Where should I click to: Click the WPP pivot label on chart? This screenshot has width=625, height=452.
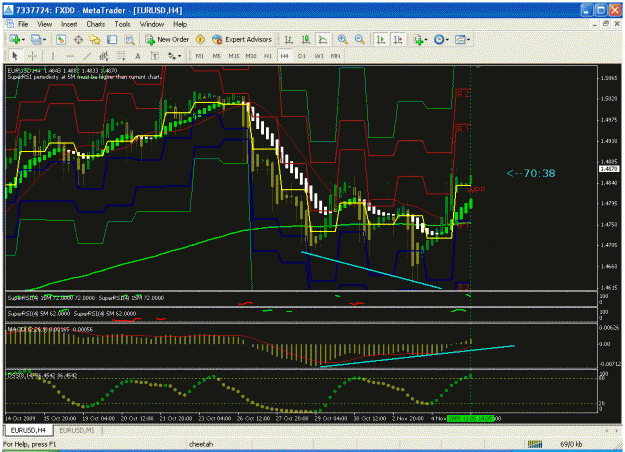point(476,190)
